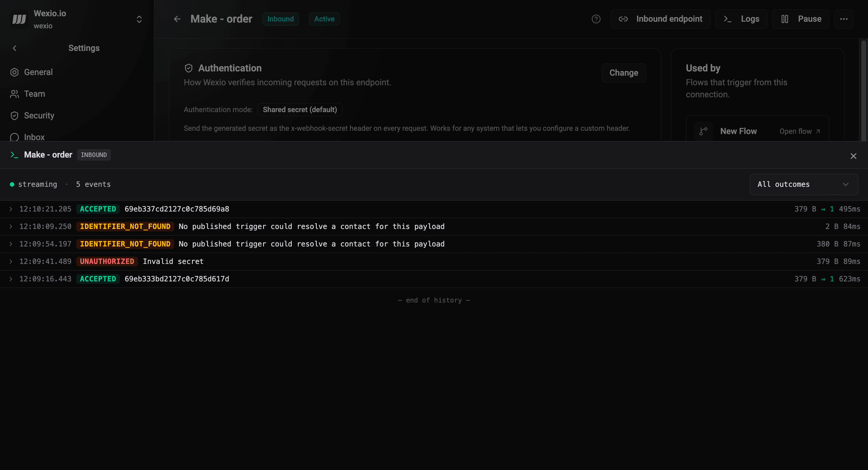Click the Authentication shield icon
Screen dimensions: 868x470
[x=189, y=68]
